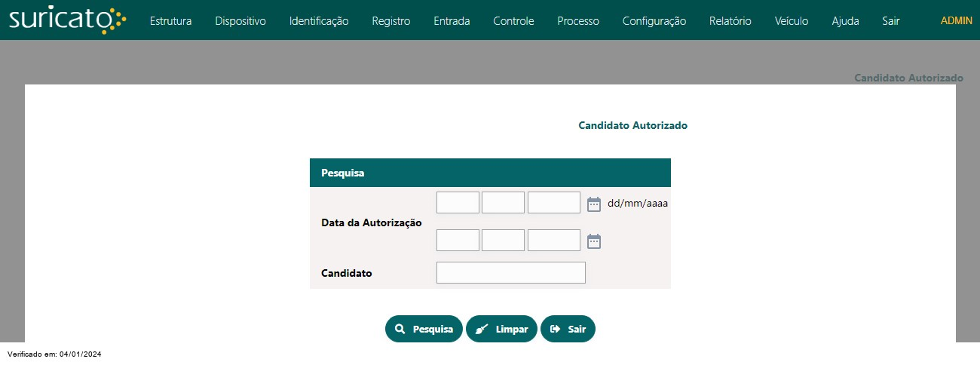Click the Candidato text input field
The height and width of the screenshot is (365, 980).
511,273
